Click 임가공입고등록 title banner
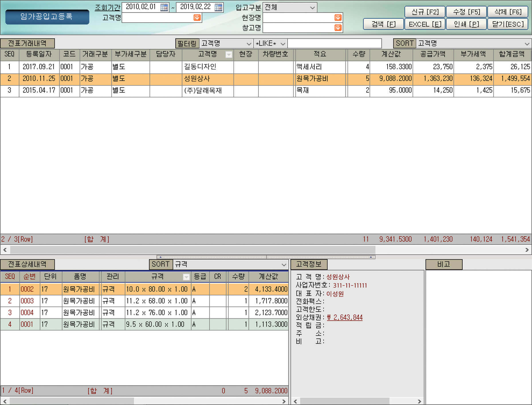532x405 pixels. pyautogui.click(x=47, y=17)
